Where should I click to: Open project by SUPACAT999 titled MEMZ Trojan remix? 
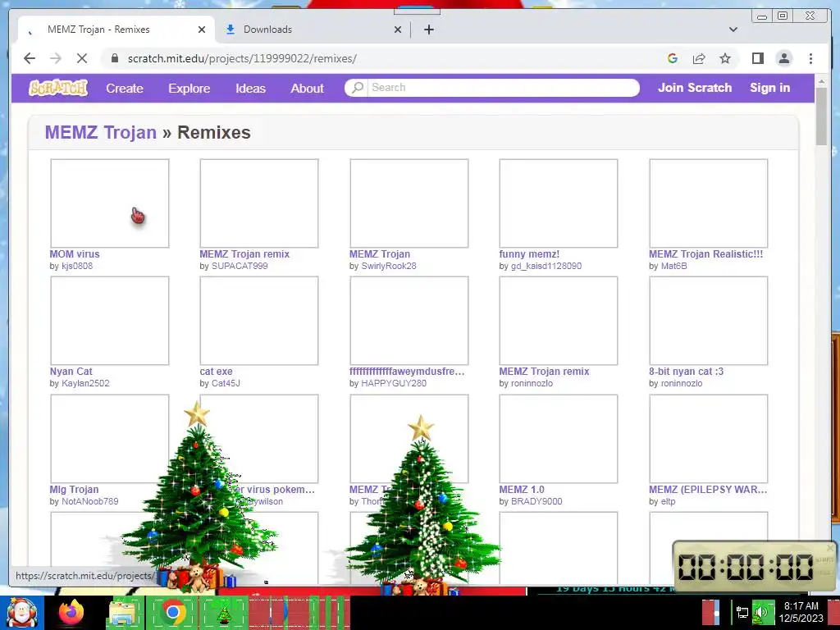[x=244, y=254]
